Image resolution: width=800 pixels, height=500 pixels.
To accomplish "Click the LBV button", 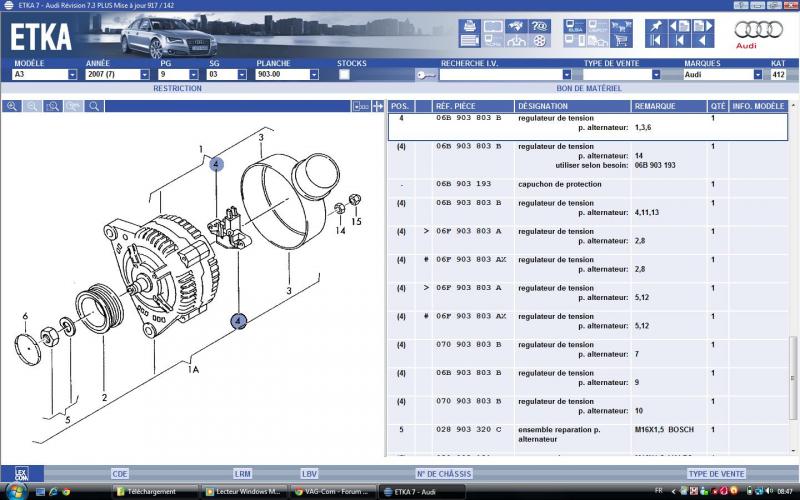I will 309,474.
